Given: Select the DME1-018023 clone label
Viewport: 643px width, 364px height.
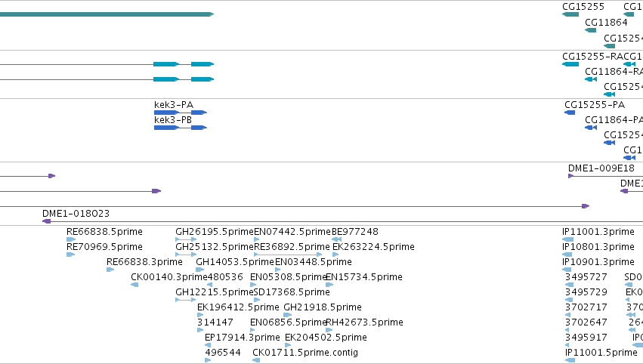Looking at the screenshot, I should 76,214.
